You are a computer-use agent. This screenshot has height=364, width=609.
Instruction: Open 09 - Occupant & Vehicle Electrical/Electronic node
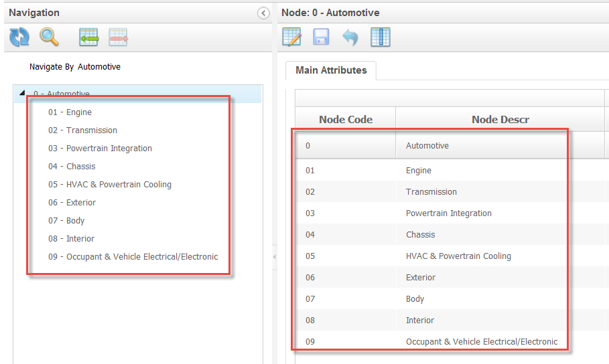tap(133, 257)
